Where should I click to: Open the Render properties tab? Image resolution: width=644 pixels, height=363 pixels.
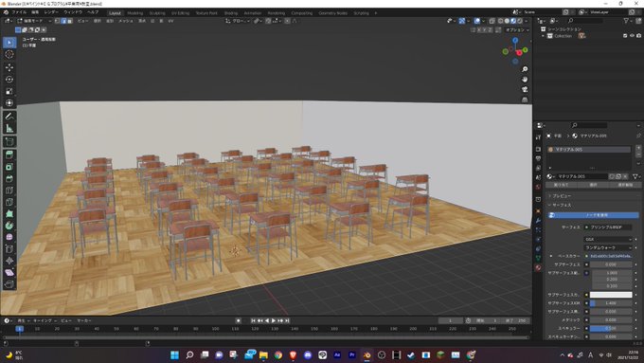tap(538, 149)
